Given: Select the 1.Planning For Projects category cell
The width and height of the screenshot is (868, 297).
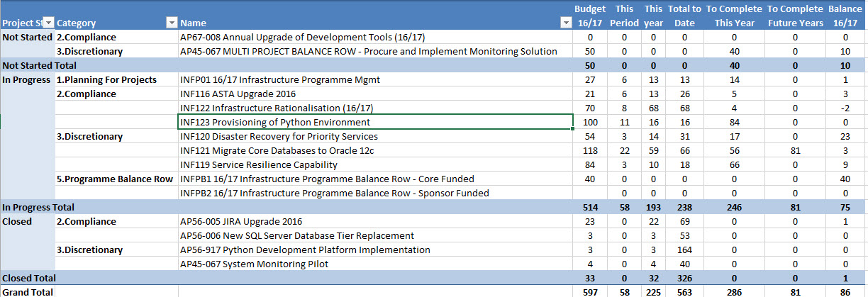Looking at the screenshot, I should point(116,79).
